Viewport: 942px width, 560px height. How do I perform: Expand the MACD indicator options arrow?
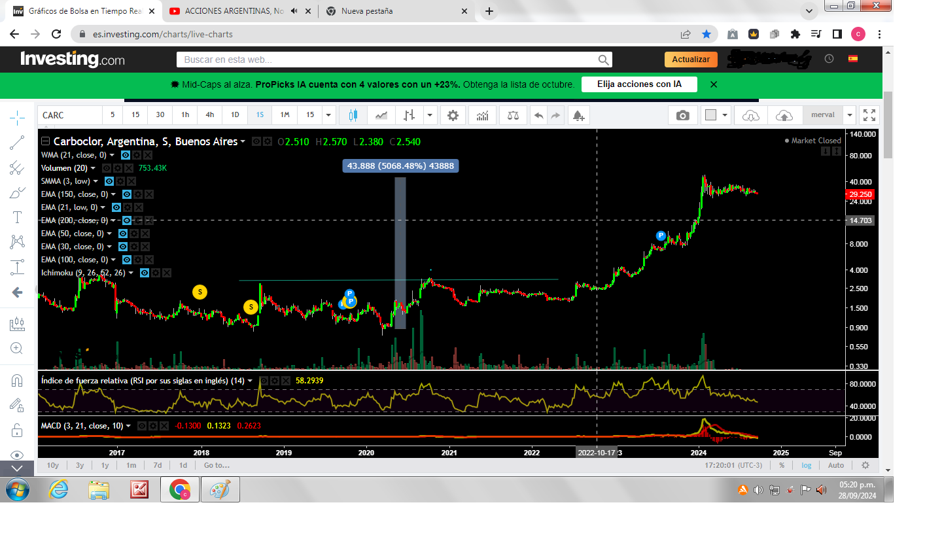[128, 426]
